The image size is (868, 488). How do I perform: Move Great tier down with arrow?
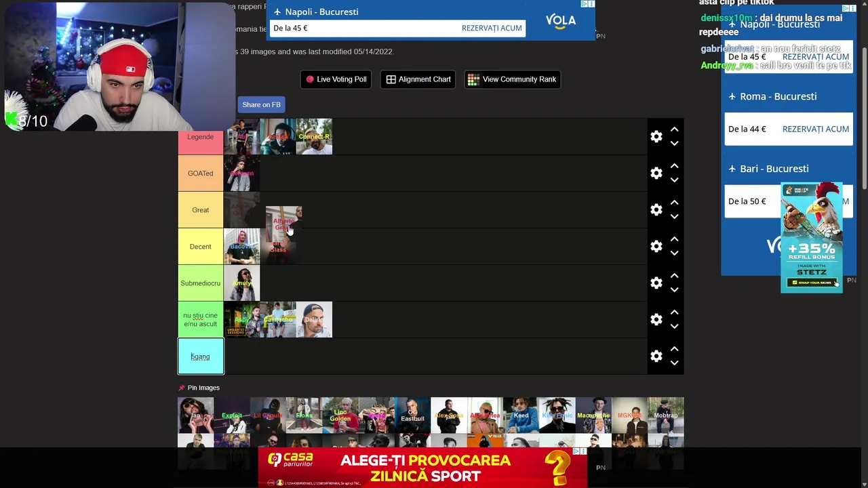click(674, 217)
